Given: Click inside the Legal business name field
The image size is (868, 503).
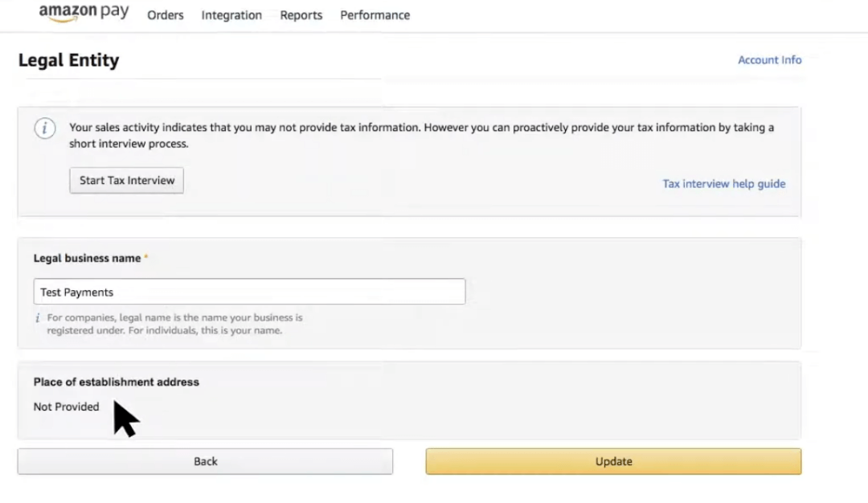Looking at the screenshot, I should tap(249, 292).
